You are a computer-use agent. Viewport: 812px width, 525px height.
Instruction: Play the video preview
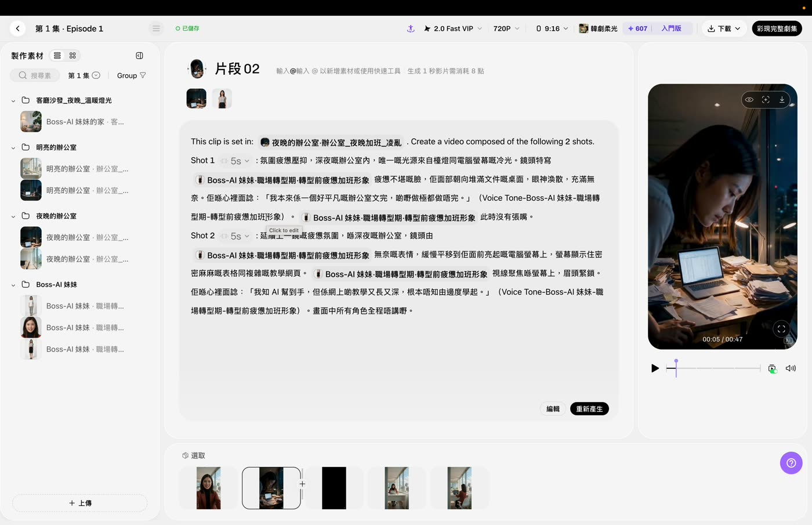pos(655,368)
